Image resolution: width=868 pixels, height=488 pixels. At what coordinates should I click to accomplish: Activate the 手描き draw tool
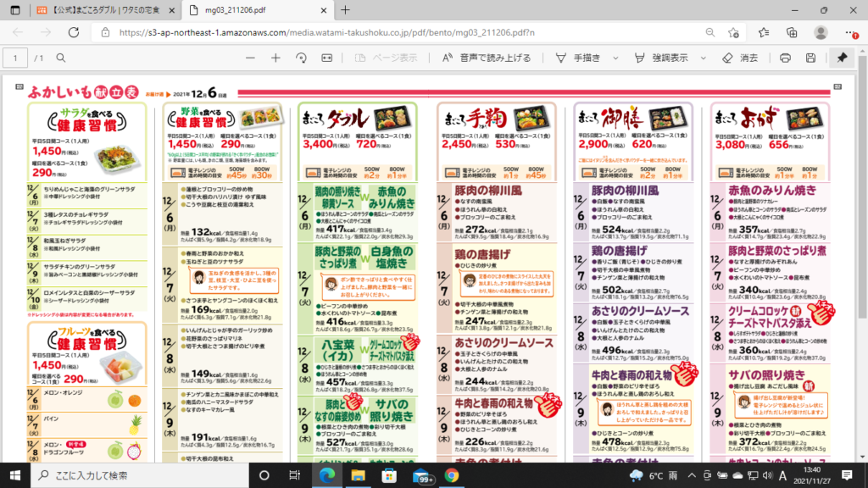[x=578, y=58]
